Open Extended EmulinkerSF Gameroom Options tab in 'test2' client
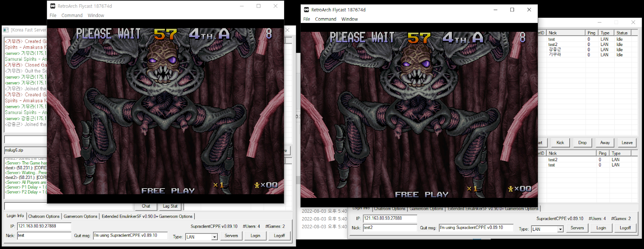The image size is (644, 249). (493, 209)
